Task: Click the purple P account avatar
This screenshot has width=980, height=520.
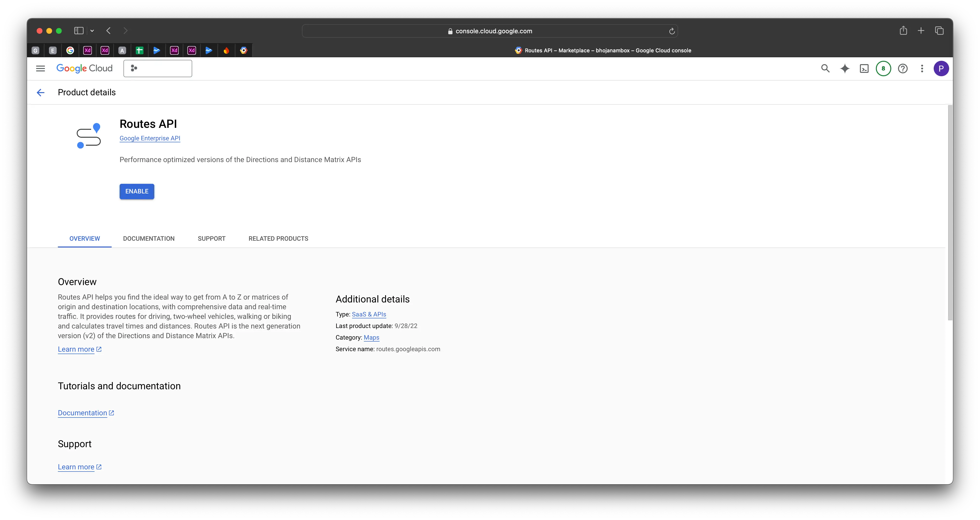Action: point(941,68)
